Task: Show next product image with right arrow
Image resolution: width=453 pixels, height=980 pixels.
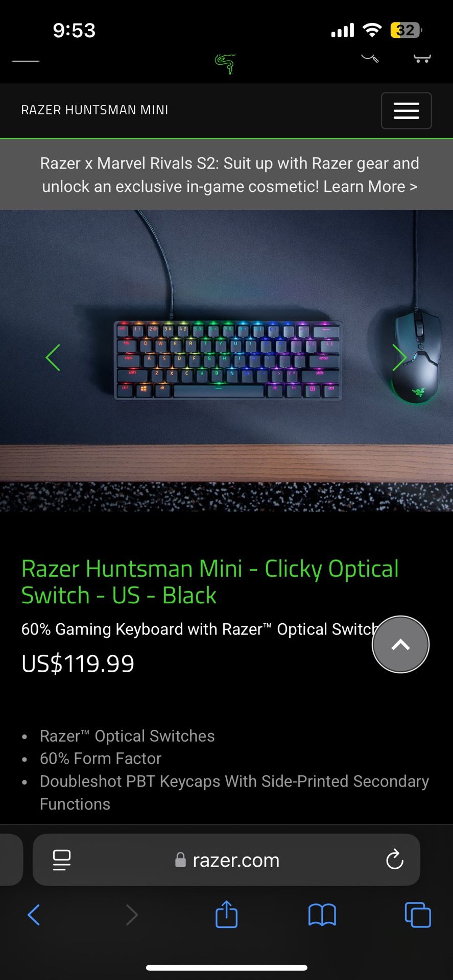Action: pyautogui.click(x=399, y=357)
